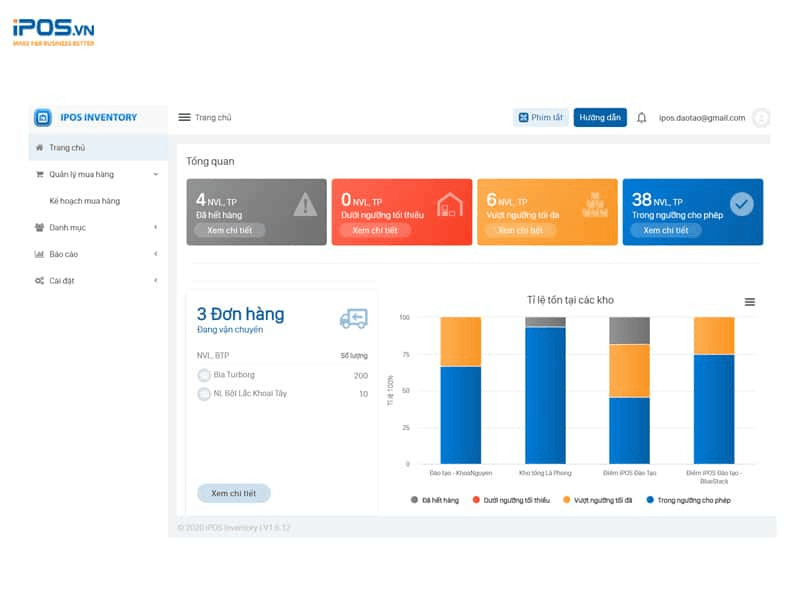
Task: Open the chart hamburger menu icon
Action: 750,302
